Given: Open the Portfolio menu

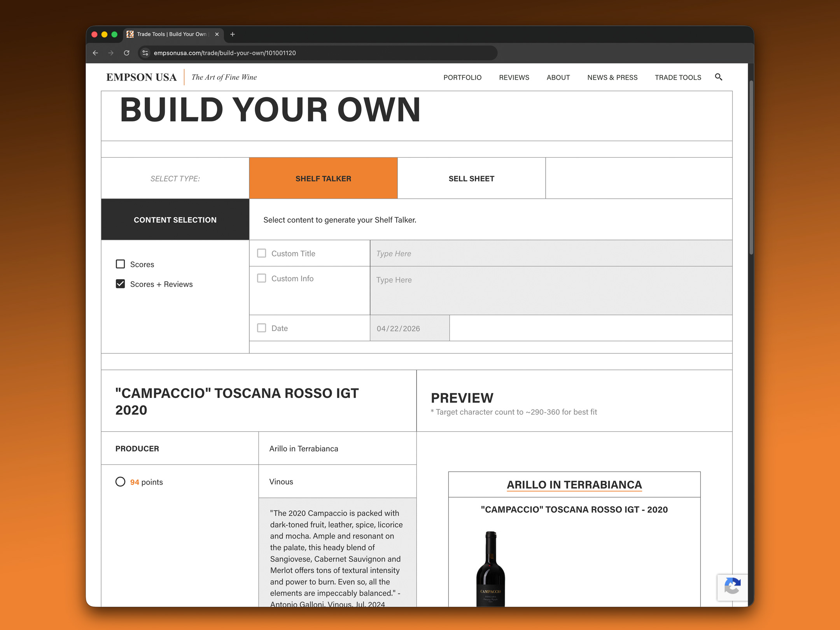Looking at the screenshot, I should click(x=462, y=77).
